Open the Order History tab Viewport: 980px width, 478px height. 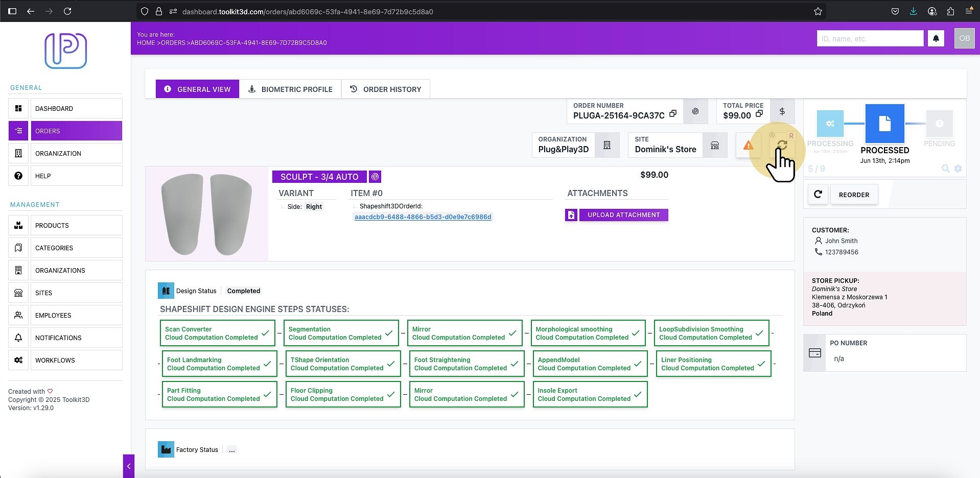coord(386,89)
